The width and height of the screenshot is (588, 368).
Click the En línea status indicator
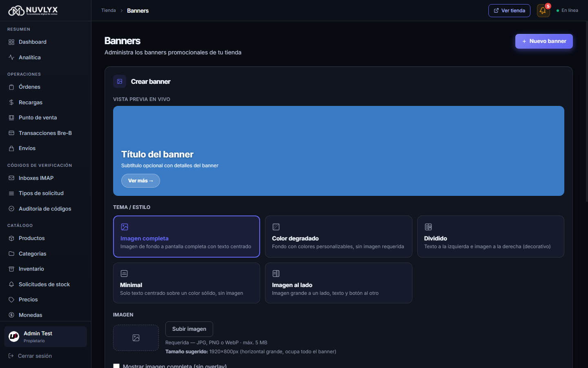click(x=567, y=11)
